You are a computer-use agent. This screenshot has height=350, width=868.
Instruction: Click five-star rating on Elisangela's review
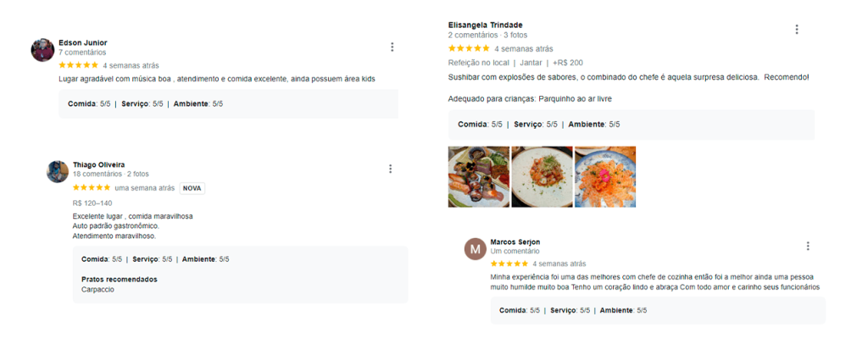[469, 49]
